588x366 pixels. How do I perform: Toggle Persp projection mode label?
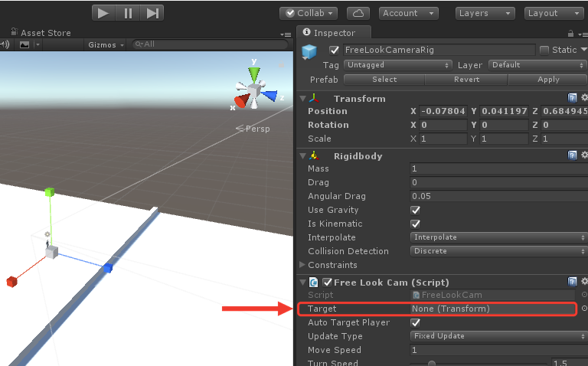click(253, 129)
